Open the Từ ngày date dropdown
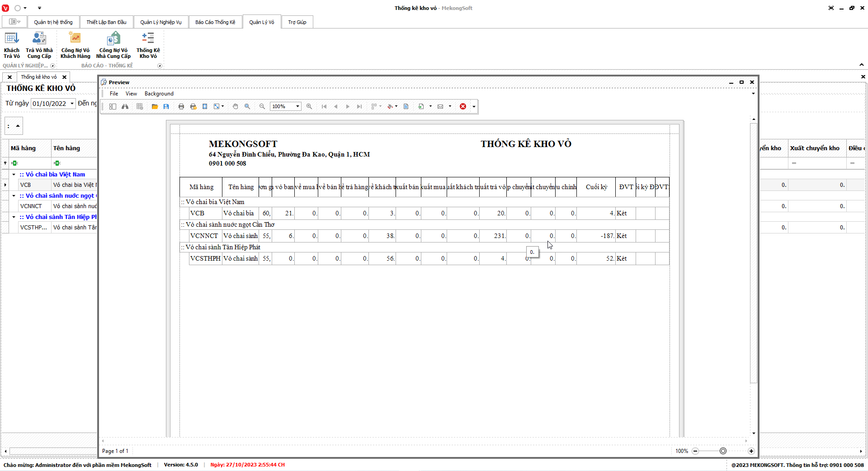868x471 pixels. 72,104
